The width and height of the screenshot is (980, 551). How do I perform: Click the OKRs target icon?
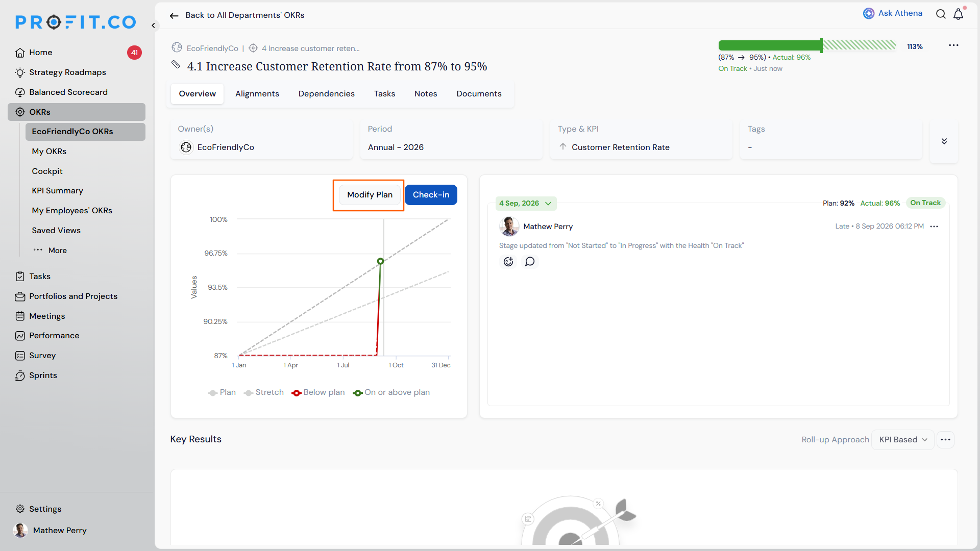pos(20,112)
